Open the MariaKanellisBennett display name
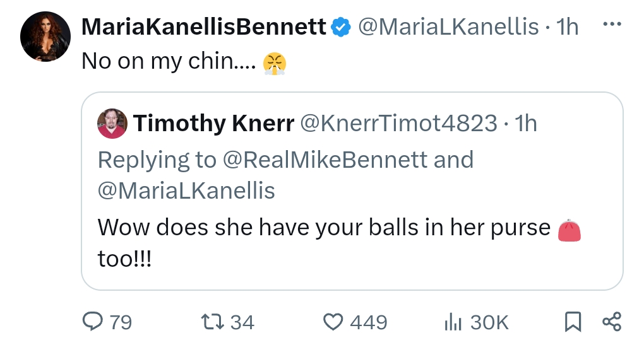The width and height of the screenshot is (644, 345). pos(204,27)
